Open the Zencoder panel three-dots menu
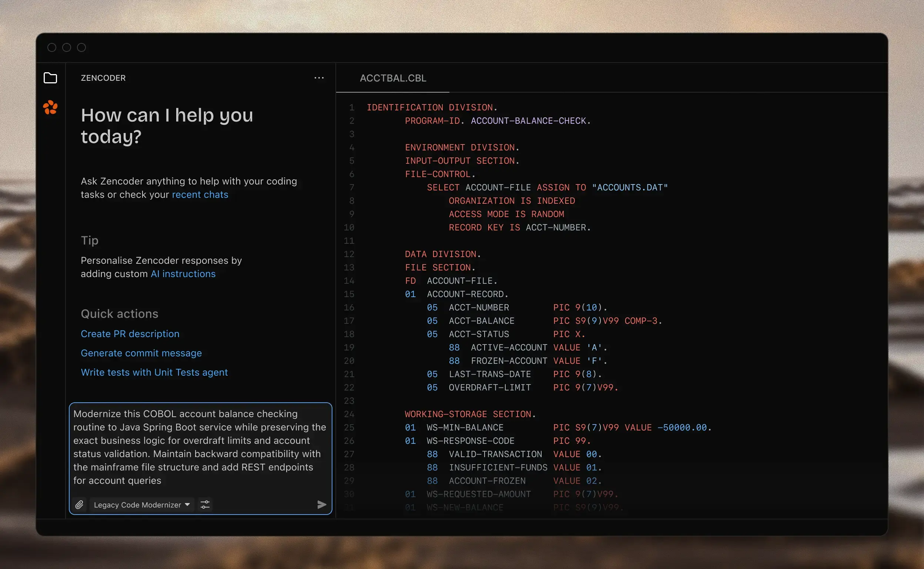 click(319, 78)
